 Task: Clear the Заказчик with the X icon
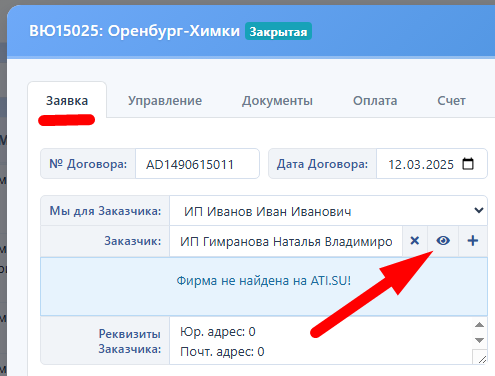coord(415,241)
